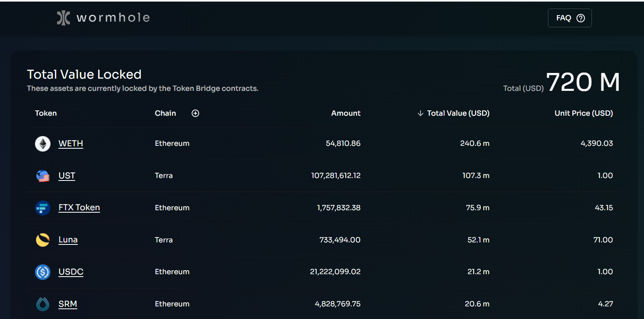Click unit price 4,390.03
Image resolution: width=644 pixels, height=319 pixels.
coord(597,143)
